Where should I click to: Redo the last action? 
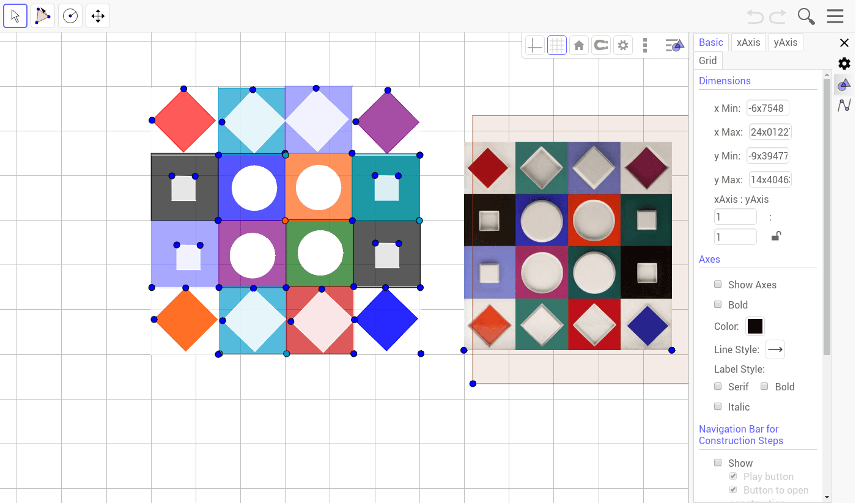(x=778, y=16)
